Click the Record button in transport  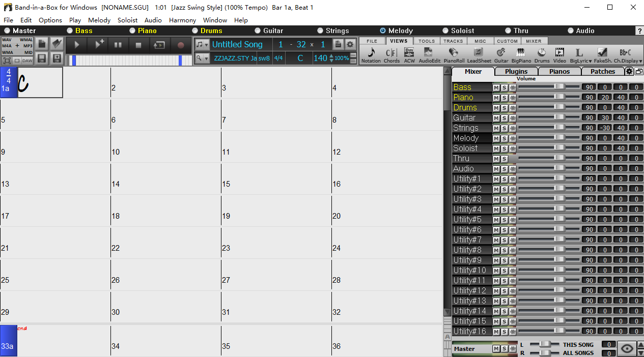click(x=180, y=45)
